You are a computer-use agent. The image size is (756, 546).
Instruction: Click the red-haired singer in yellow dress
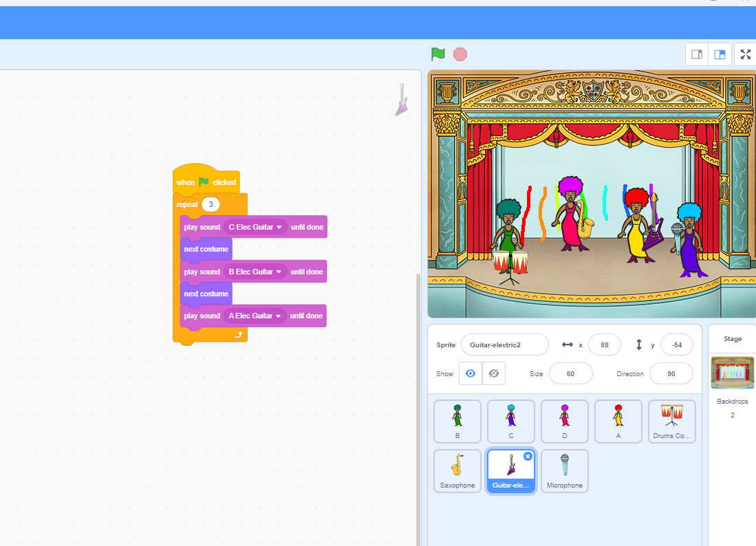pyautogui.click(x=636, y=225)
